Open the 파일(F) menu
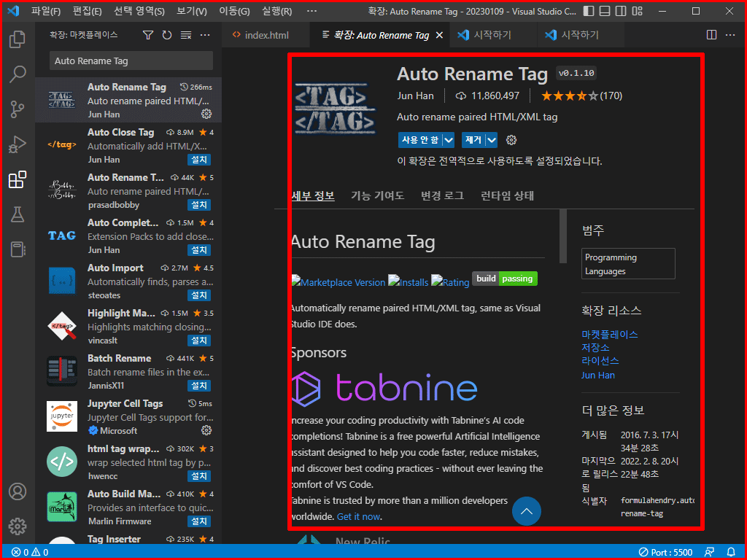Viewport: 747px width, 560px height. 46,11
